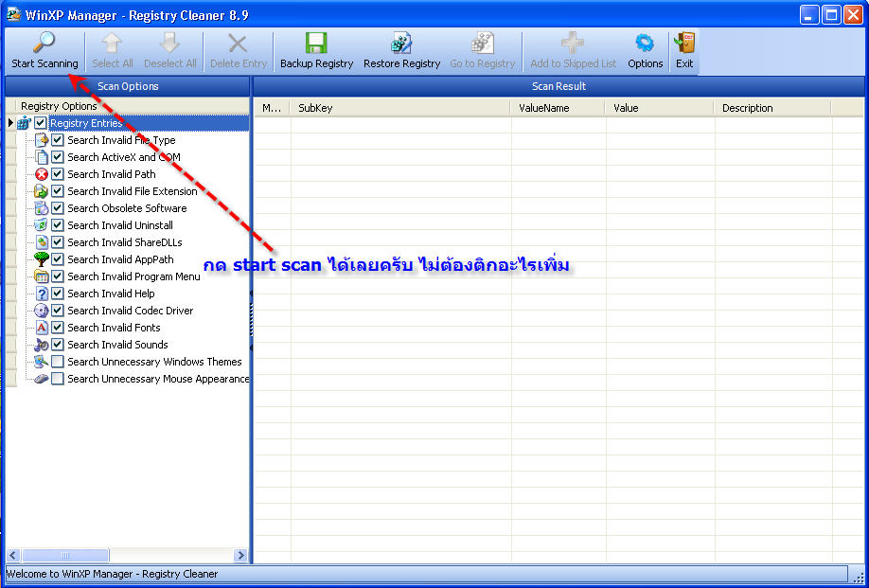The height and width of the screenshot is (588, 869).
Task: Click the Value column header
Action: (660, 108)
